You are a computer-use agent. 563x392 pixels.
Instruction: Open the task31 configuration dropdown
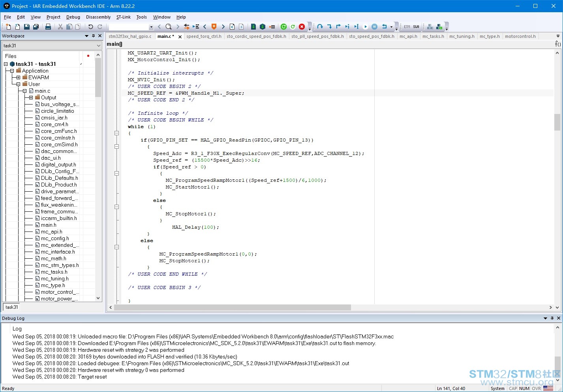98,46
